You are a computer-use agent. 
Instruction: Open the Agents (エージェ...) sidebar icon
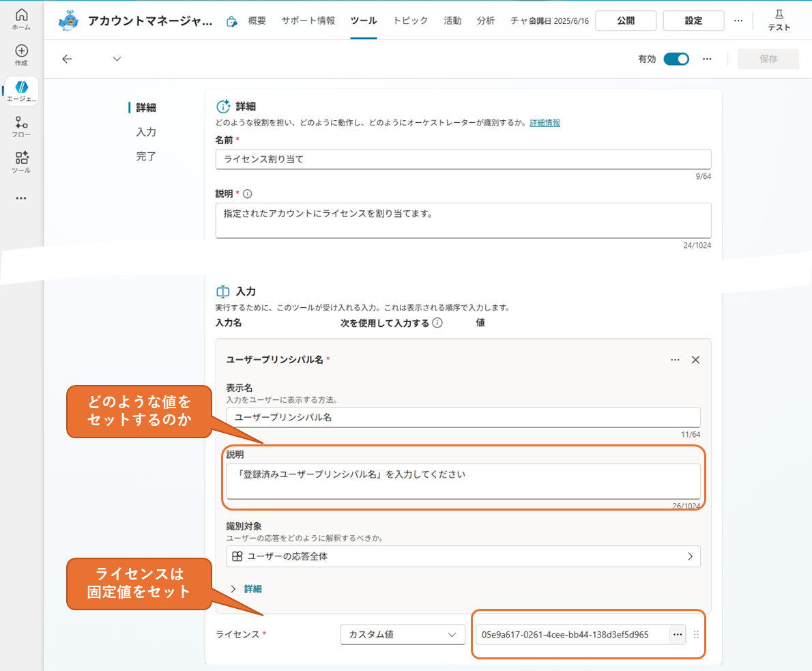tap(21, 91)
